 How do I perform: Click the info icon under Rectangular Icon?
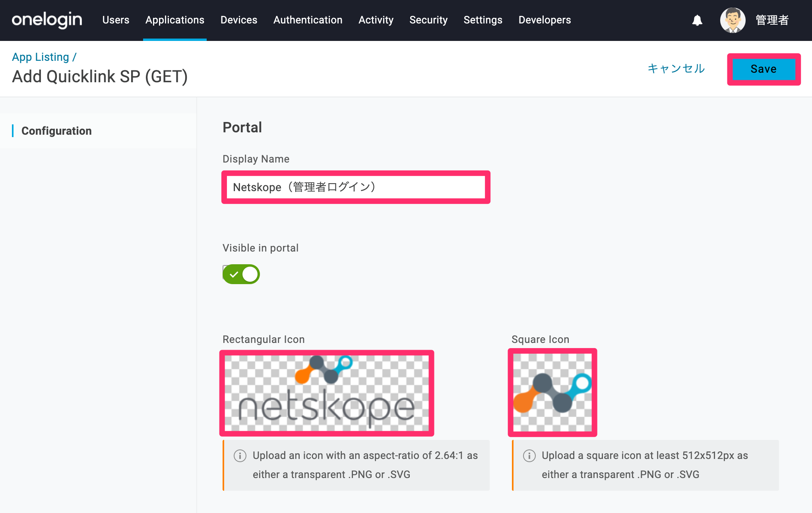(240, 455)
